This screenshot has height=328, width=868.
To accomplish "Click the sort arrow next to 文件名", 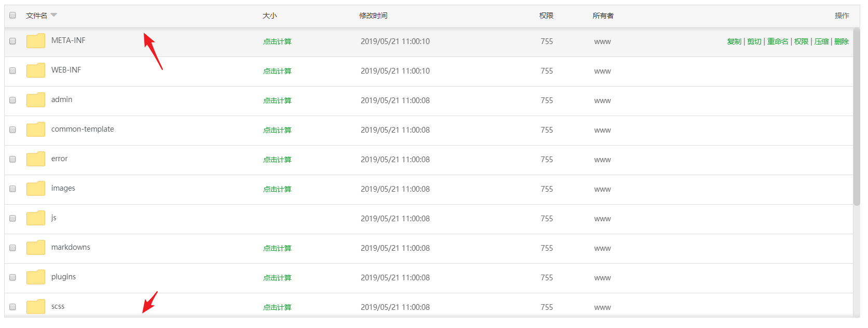I will [x=54, y=15].
